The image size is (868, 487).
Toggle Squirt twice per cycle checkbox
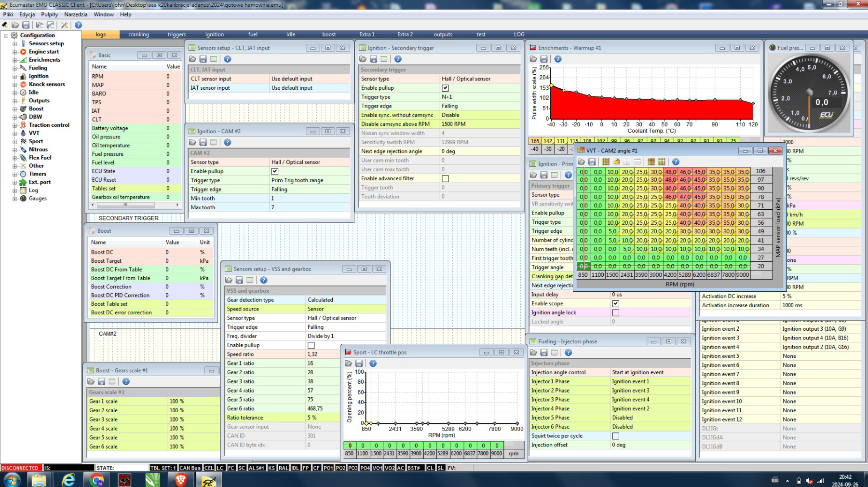tap(616, 436)
